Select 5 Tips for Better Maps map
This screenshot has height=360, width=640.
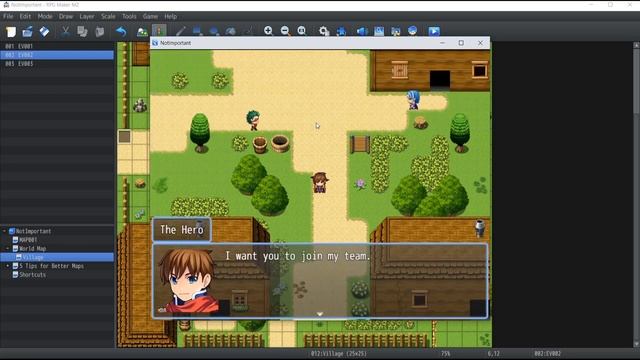pos(51,266)
